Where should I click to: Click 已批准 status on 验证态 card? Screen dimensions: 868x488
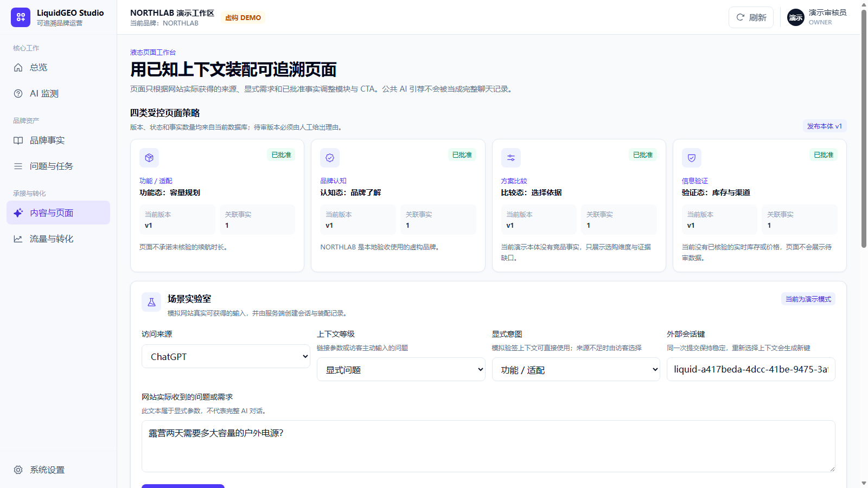[x=824, y=155]
